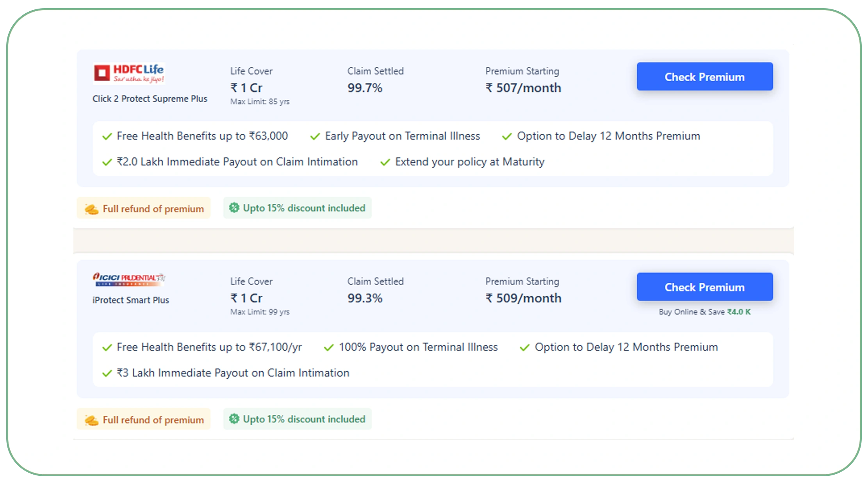868x484 pixels.
Task: Click ₹3 Lakh Immediate Payout on Claim Intimation
Action: point(233,373)
